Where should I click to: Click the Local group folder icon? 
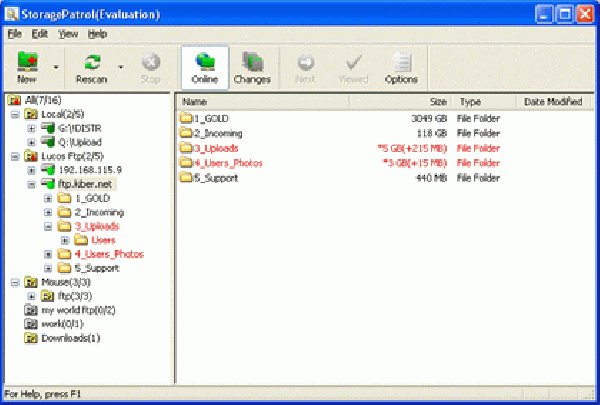(31, 114)
